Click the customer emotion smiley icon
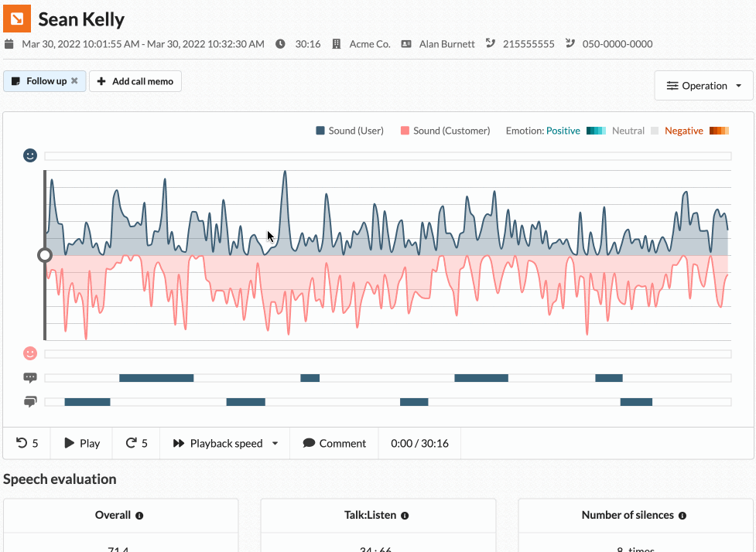Screen dimensions: 756x552 point(30,353)
